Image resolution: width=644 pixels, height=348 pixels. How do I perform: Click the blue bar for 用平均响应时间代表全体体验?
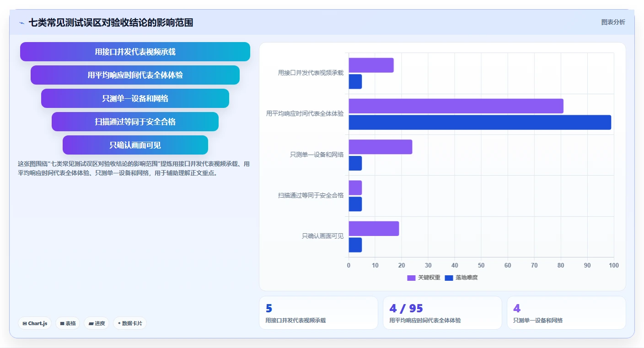click(480, 123)
